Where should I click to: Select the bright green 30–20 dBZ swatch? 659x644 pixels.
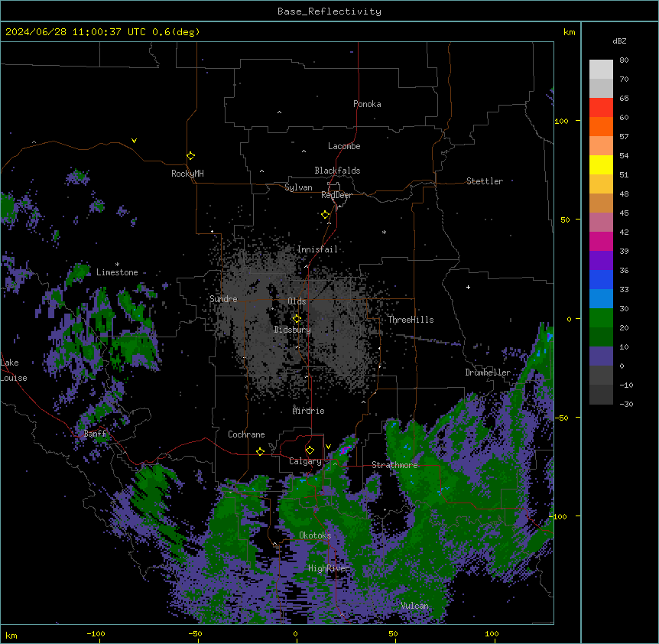tap(601, 318)
